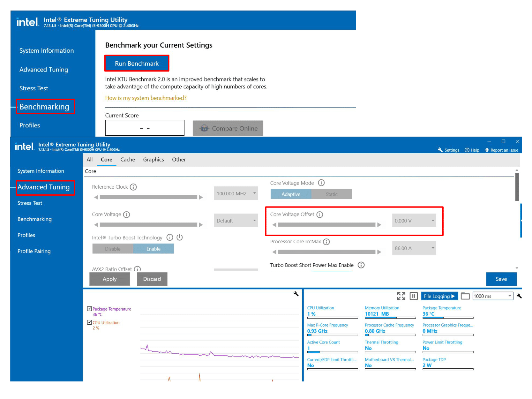Viewport: 532px width, 399px height.
Task: Decrease Processor Core IccMax with left arrow
Action: coord(274,252)
